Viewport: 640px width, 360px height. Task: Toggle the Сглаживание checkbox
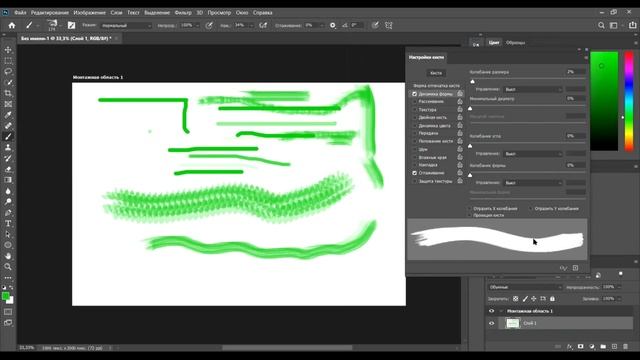tap(414, 173)
